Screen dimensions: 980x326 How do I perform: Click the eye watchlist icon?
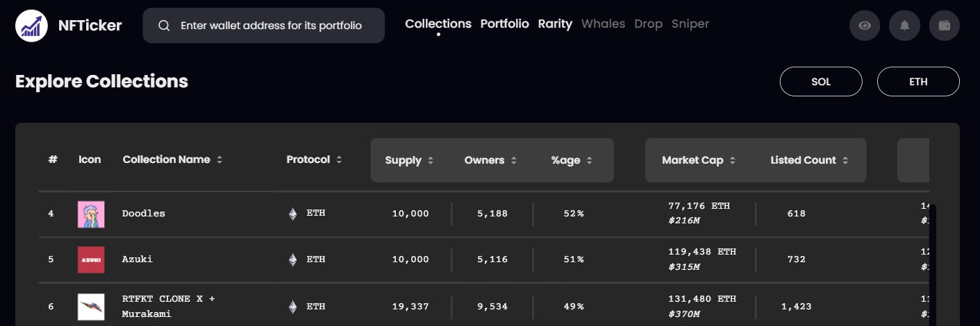point(865,26)
